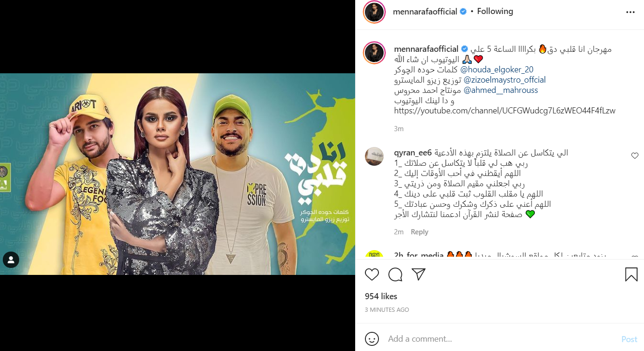Share post with the paper plane icon
The image size is (644, 351).
pos(419,274)
